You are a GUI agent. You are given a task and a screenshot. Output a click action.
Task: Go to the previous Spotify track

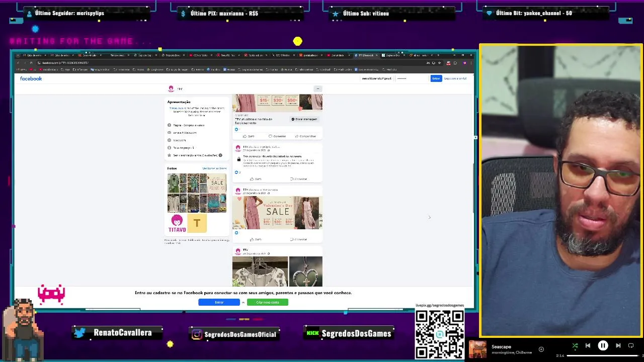588,346
